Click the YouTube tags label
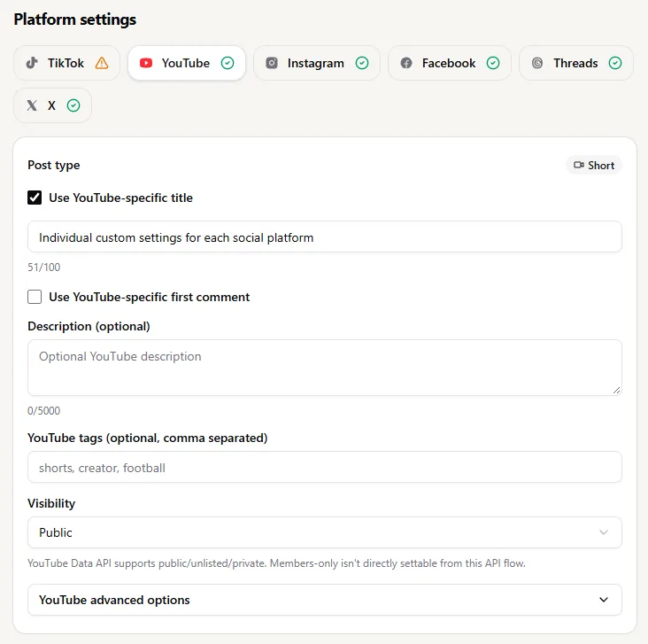The image size is (648, 644). pyautogui.click(x=148, y=438)
